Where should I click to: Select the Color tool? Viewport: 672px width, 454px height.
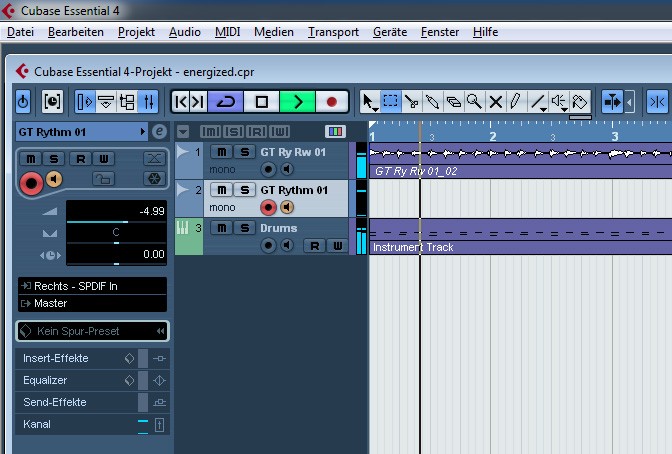pyautogui.click(x=580, y=102)
